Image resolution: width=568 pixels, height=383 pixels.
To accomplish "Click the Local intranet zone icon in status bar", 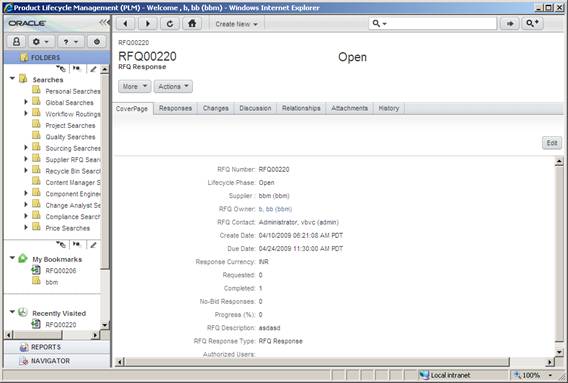I will (423, 375).
